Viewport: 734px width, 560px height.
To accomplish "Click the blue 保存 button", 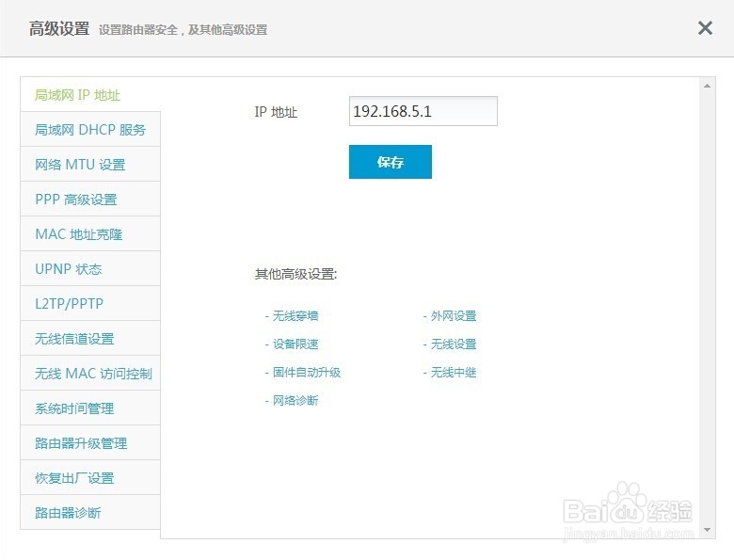I will [391, 162].
